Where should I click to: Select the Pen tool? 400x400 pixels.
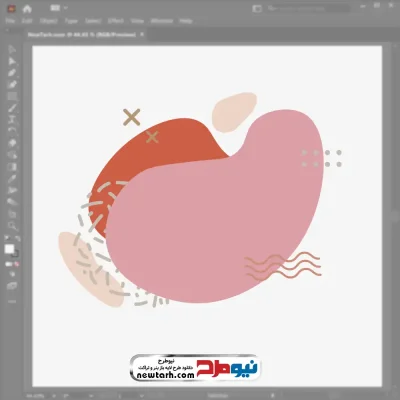12,73
